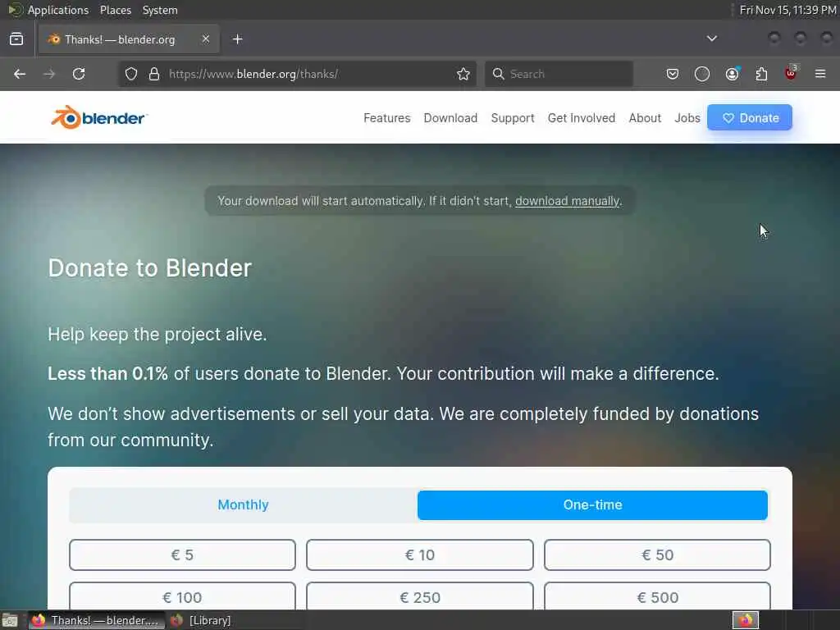The height and width of the screenshot is (630, 840).
Task: Click the clock showing Fri Nov 15
Action: tap(787, 10)
